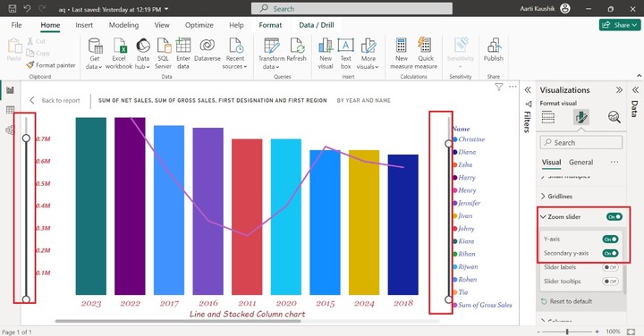Screen dimensions: 644x336
Task: Open Build visual pane icon
Action: [x=548, y=117]
